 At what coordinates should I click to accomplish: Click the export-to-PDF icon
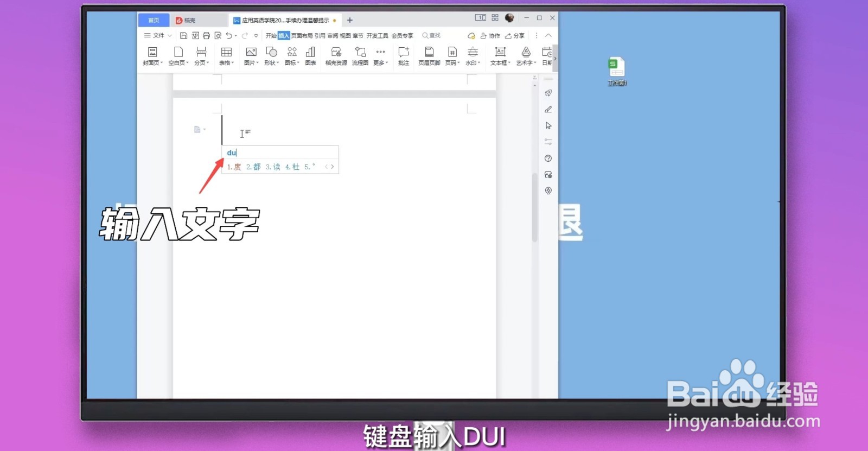coord(195,35)
